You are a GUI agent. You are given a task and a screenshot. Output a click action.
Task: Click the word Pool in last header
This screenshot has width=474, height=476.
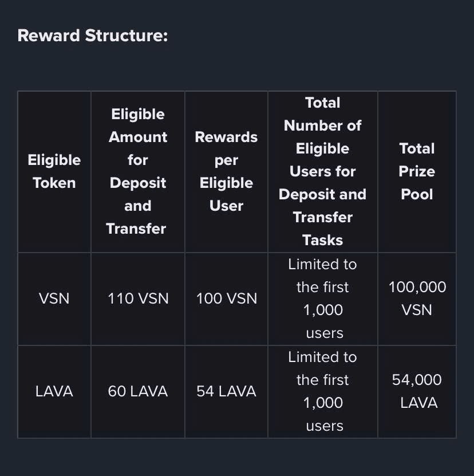[x=417, y=194]
